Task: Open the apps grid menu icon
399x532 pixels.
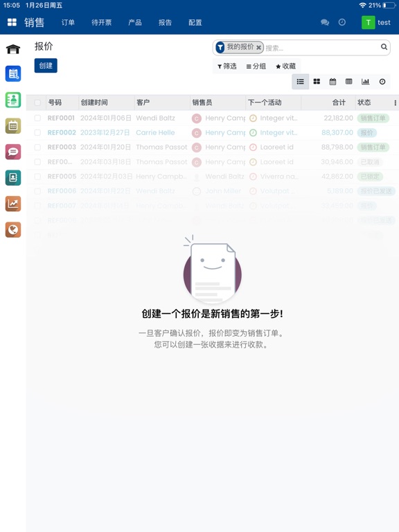Action: click(12, 22)
